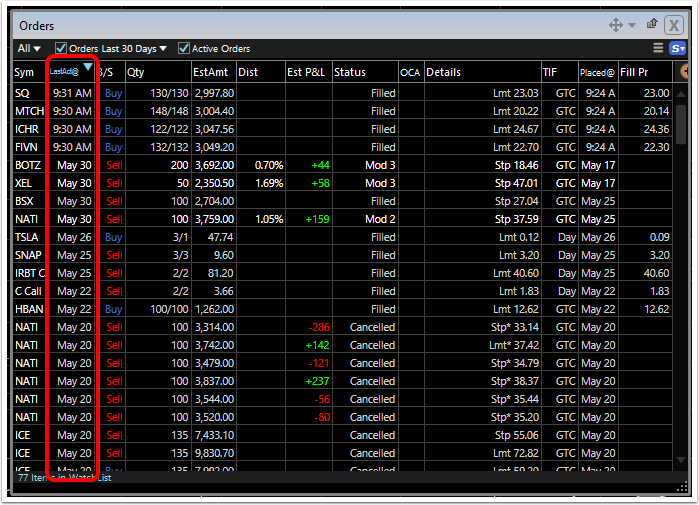Click the 40.60 fill price cell

point(656,273)
